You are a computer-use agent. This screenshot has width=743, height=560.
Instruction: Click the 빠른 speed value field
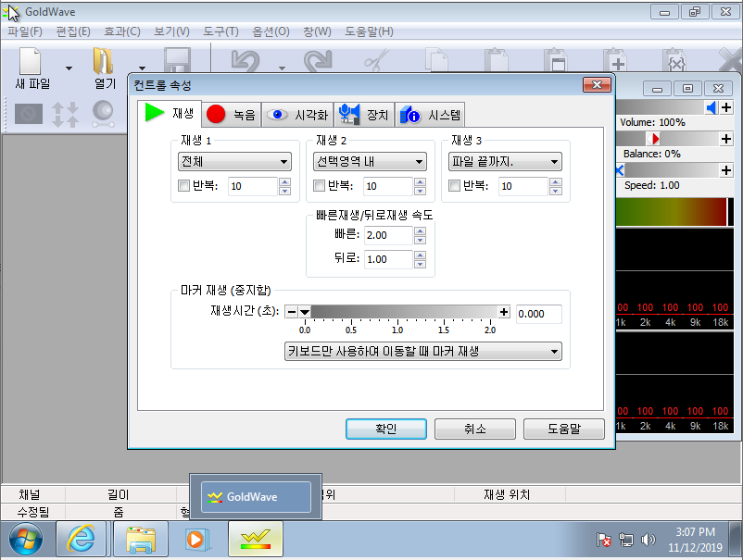pyautogui.click(x=388, y=235)
